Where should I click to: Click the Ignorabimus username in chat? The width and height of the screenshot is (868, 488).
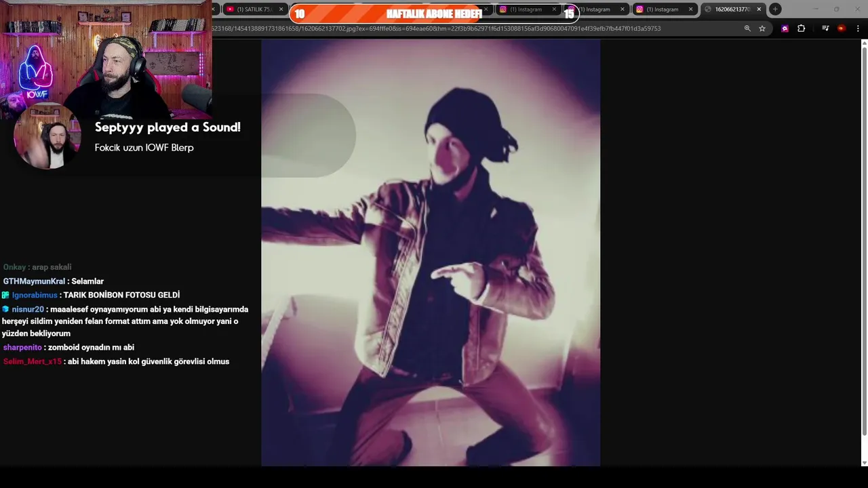(x=35, y=296)
